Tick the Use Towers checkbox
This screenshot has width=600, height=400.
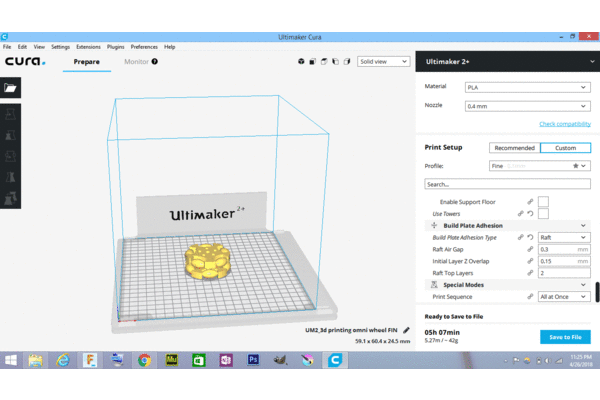click(543, 214)
